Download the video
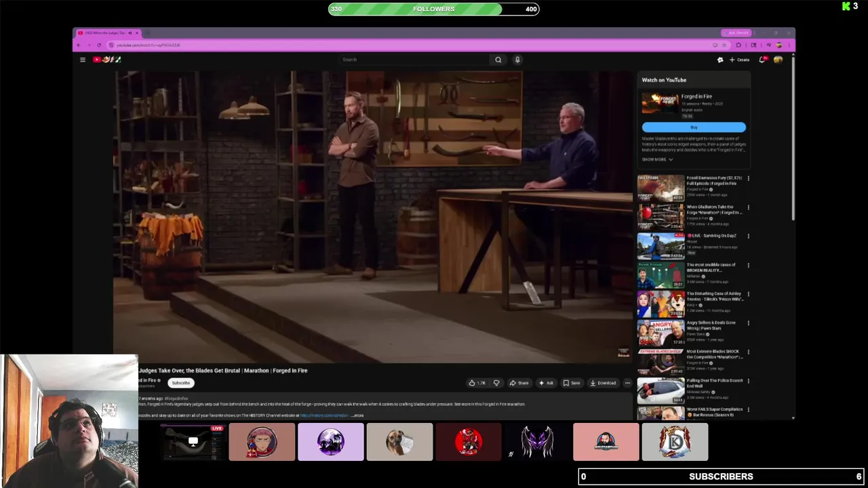Viewport: 868px width, 488px height. (603, 383)
